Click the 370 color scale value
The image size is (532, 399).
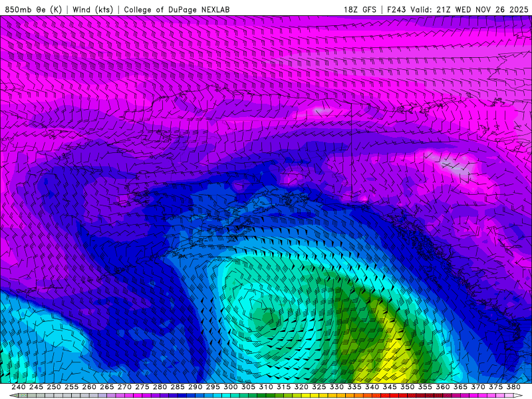point(477,387)
